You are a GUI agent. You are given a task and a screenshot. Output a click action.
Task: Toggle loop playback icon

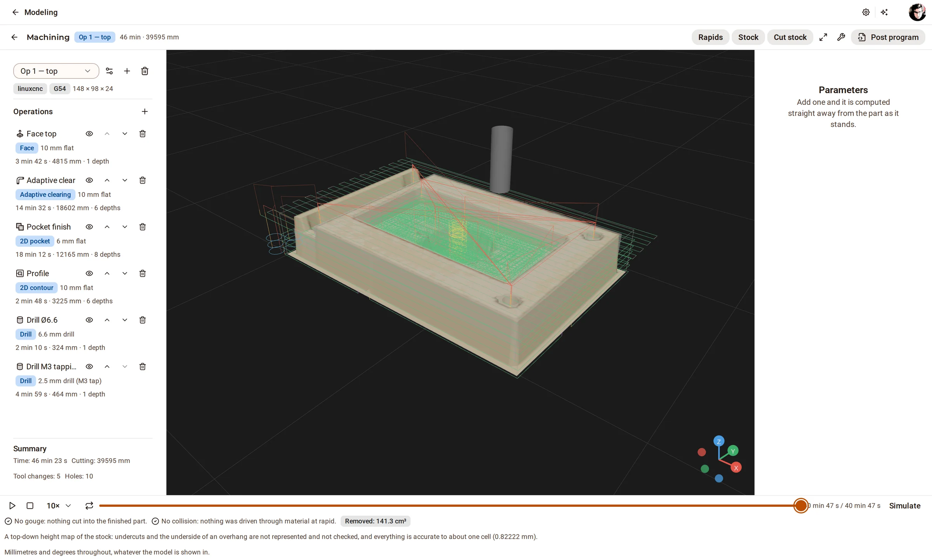pos(89,506)
